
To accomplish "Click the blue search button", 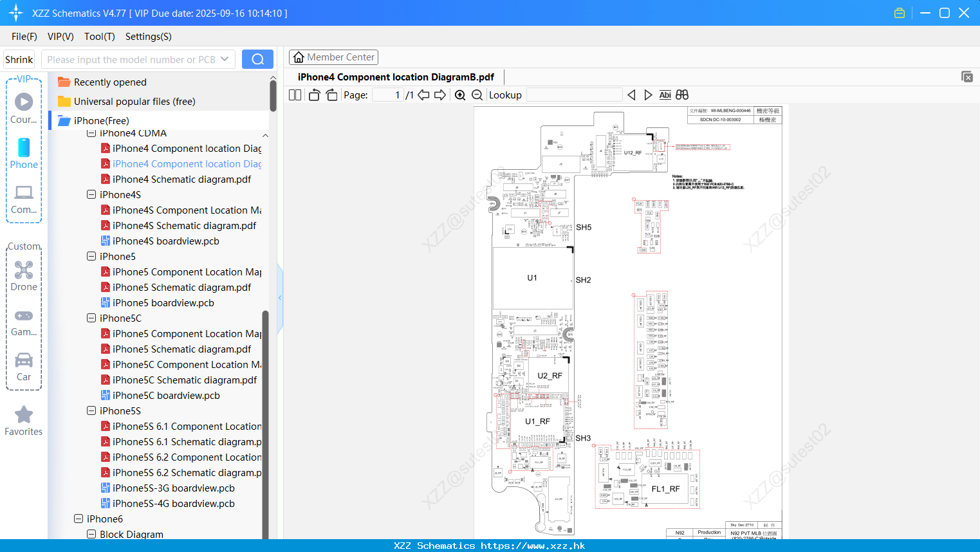I will point(257,59).
